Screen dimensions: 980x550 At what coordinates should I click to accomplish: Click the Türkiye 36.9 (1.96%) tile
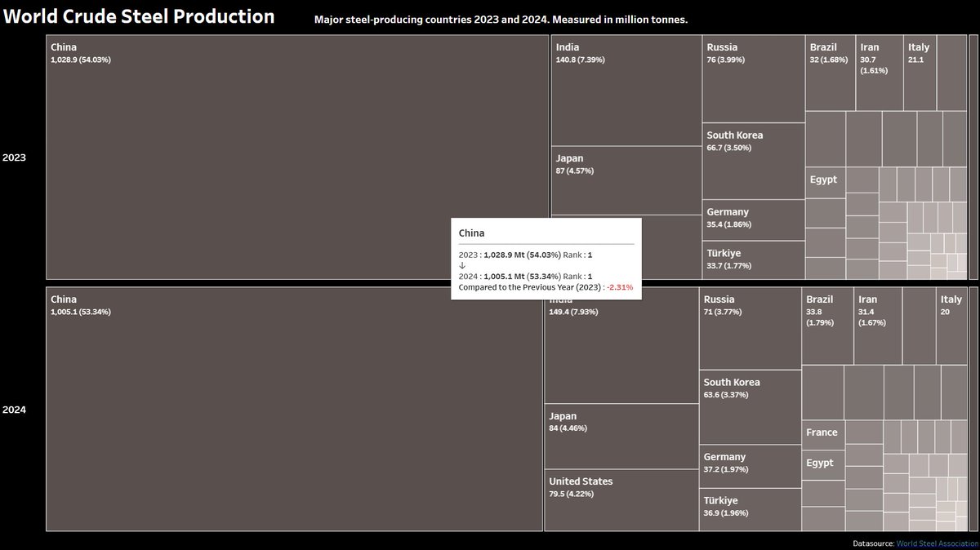tap(750, 510)
